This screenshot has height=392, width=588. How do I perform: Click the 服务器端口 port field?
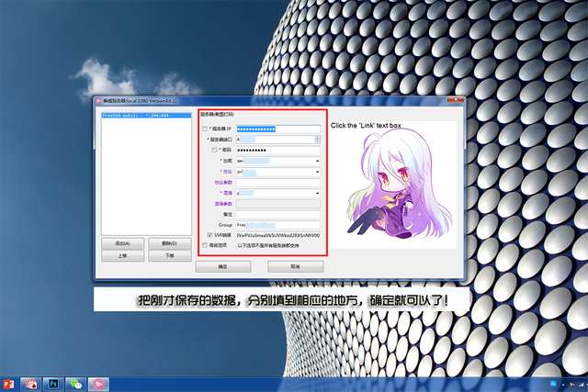pyautogui.click(x=276, y=140)
